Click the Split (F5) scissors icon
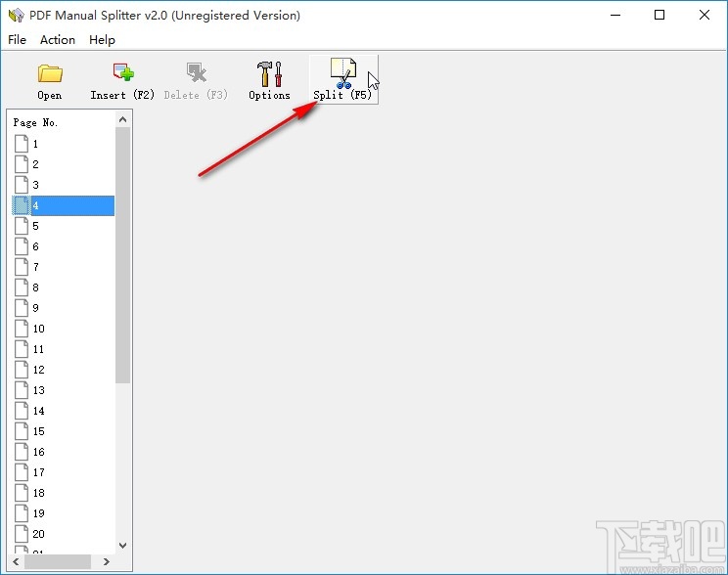The height and width of the screenshot is (575, 728). point(343,73)
